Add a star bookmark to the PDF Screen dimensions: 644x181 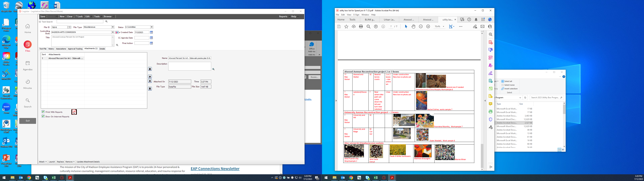click(346, 26)
